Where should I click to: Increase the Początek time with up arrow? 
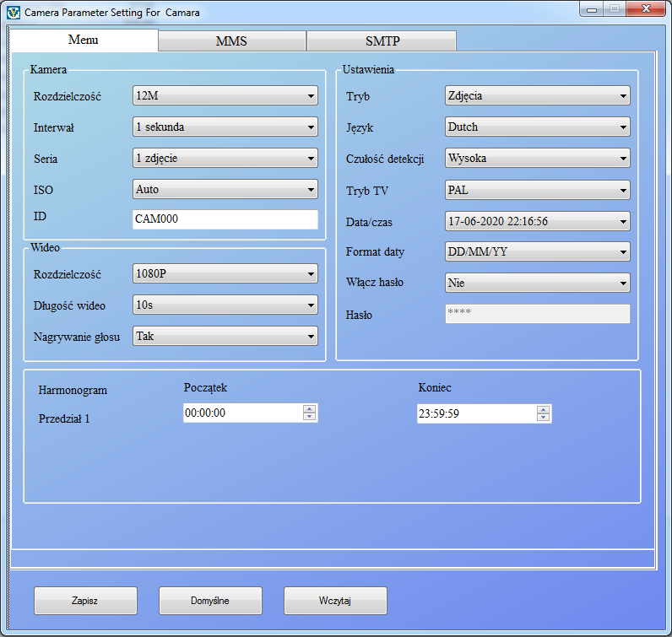[310, 409]
